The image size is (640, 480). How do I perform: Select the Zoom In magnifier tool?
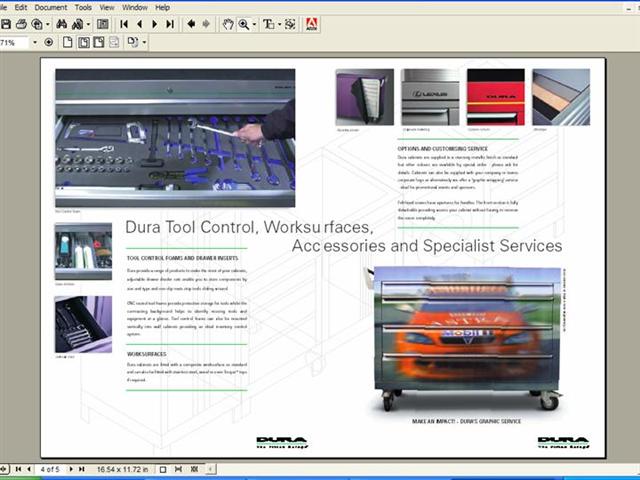tap(244, 24)
